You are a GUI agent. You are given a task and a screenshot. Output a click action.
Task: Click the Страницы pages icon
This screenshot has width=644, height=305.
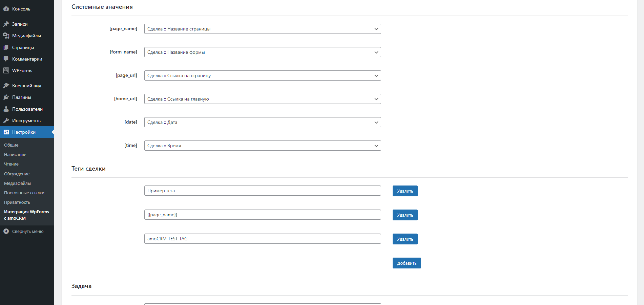(6, 47)
